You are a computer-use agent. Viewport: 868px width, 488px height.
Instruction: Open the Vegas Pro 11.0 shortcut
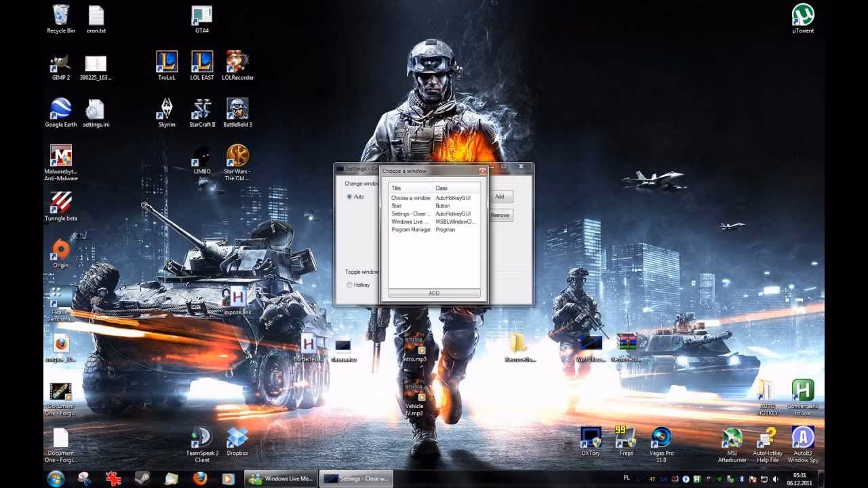click(x=661, y=444)
